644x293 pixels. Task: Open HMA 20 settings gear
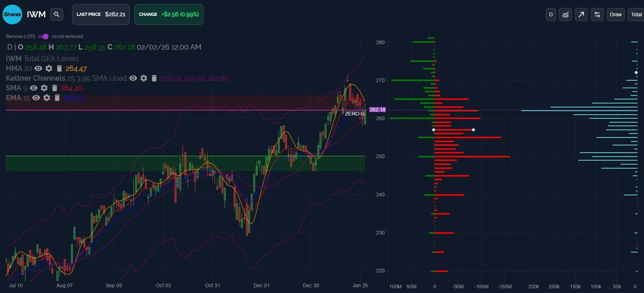pos(49,68)
